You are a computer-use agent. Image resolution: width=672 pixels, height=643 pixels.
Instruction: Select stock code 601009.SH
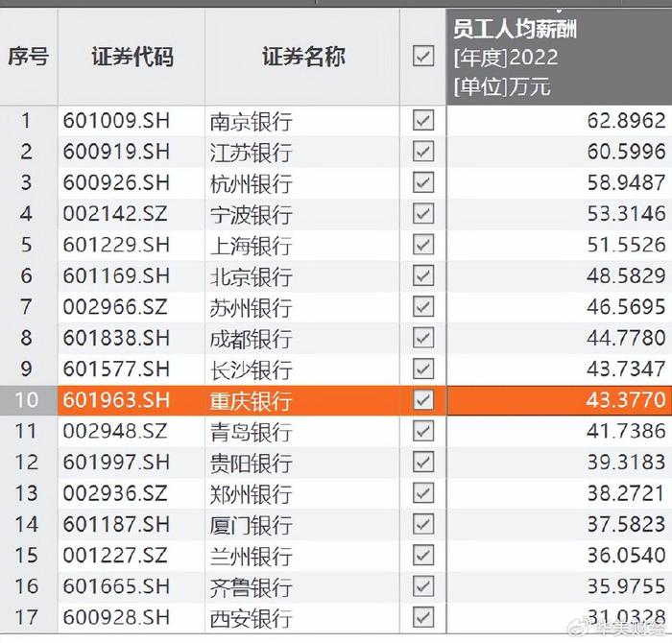[x=116, y=120]
